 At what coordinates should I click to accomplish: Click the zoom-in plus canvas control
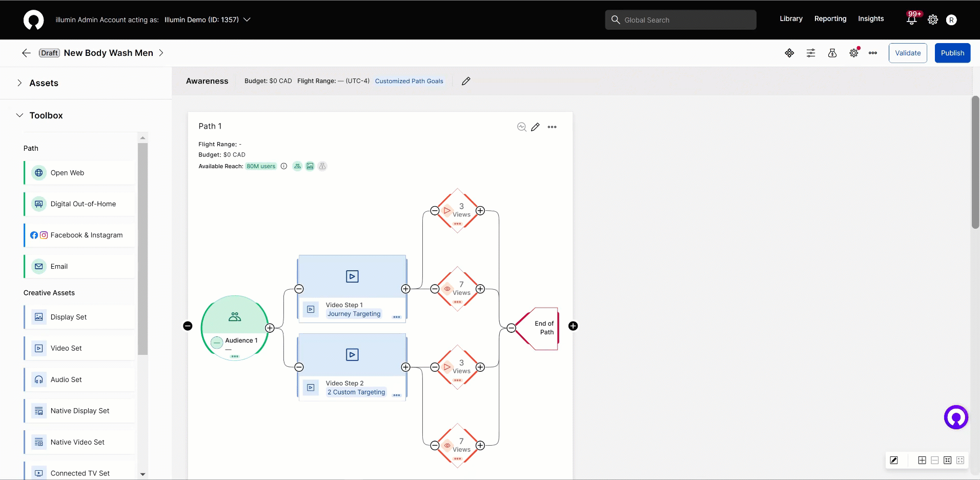(x=922, y=460)
